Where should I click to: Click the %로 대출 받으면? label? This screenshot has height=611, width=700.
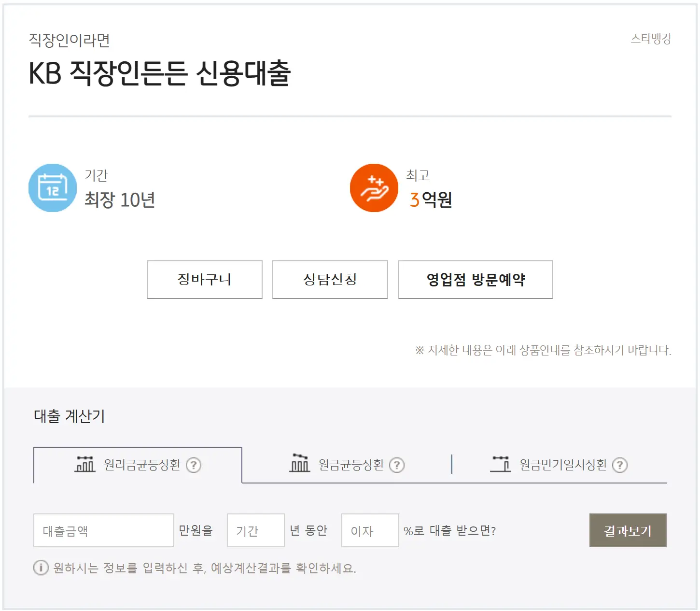point(450,530)
